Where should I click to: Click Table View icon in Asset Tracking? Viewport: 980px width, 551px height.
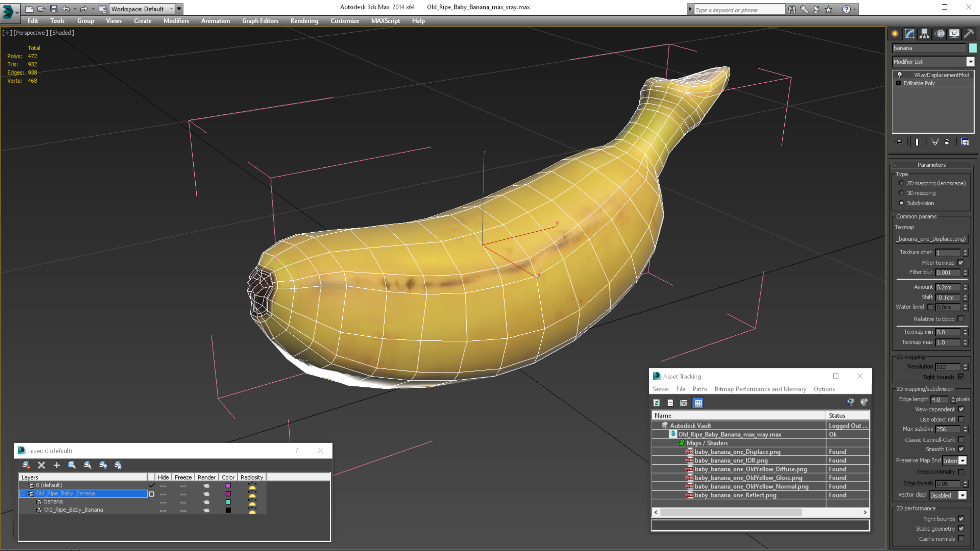(x=698, y=403)
